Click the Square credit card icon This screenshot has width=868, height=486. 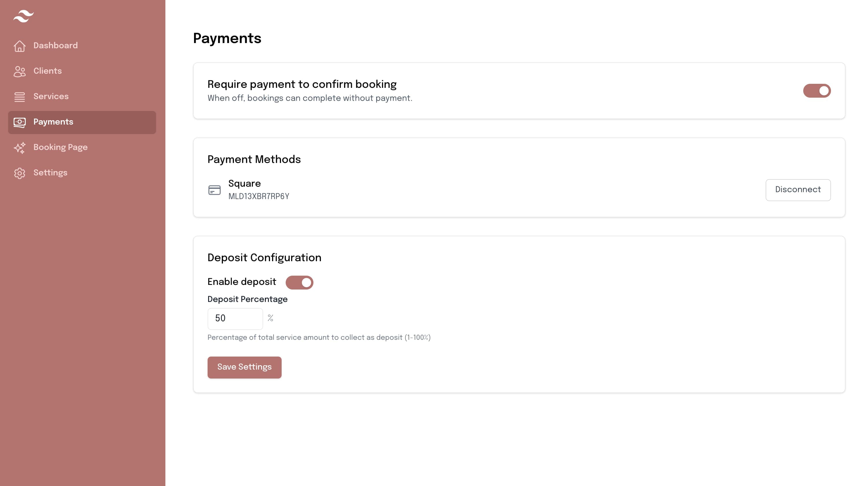point(214,190)
